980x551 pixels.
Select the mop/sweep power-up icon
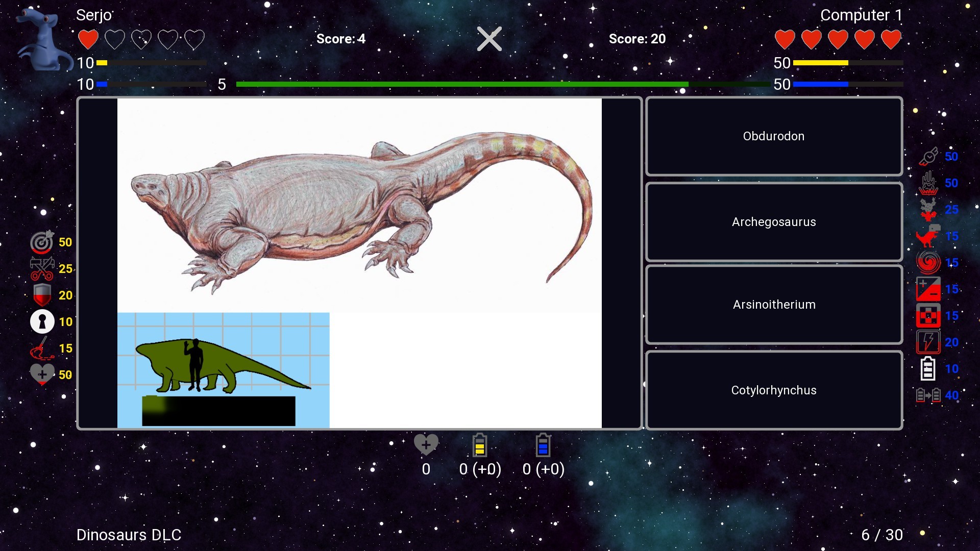click(42, 348)
